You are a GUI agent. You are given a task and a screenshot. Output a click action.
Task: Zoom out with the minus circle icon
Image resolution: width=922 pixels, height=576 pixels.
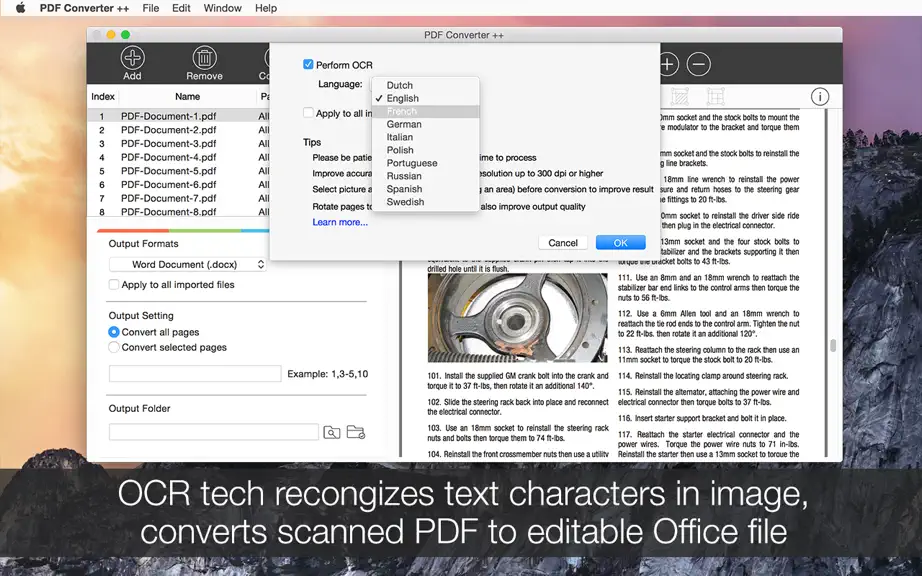point(699,64)
